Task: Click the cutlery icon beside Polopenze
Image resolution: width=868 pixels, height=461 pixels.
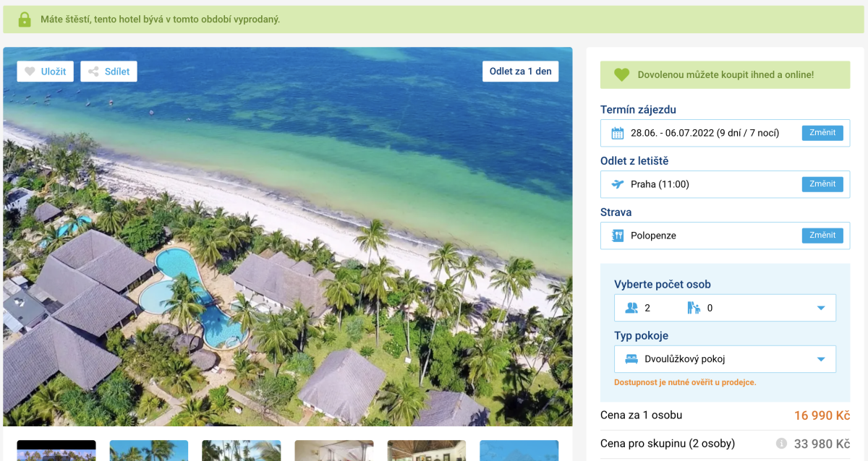Action: [x=618, y=236]
